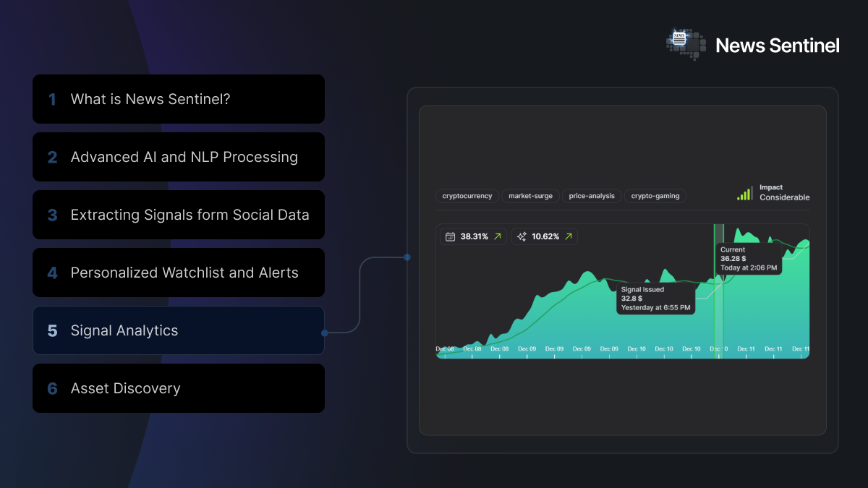Select the Signal Analytics section
The image size is (868, 488).
[179, 330]
